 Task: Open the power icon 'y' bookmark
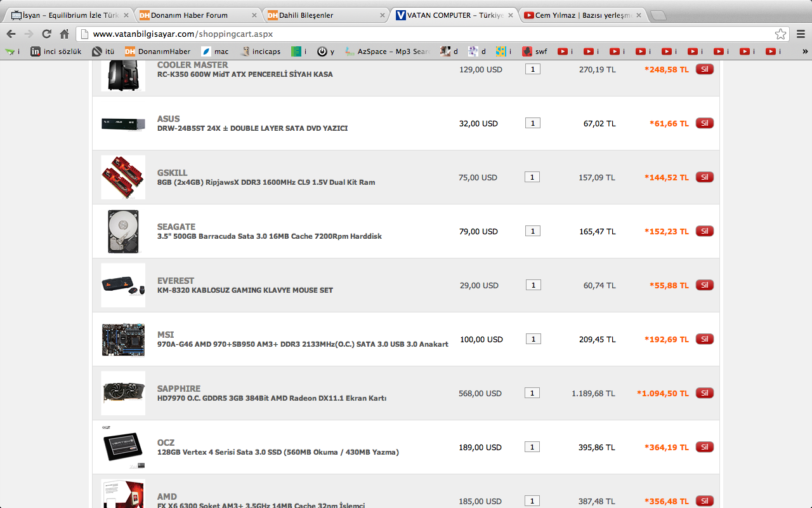(x=326, y=51)
